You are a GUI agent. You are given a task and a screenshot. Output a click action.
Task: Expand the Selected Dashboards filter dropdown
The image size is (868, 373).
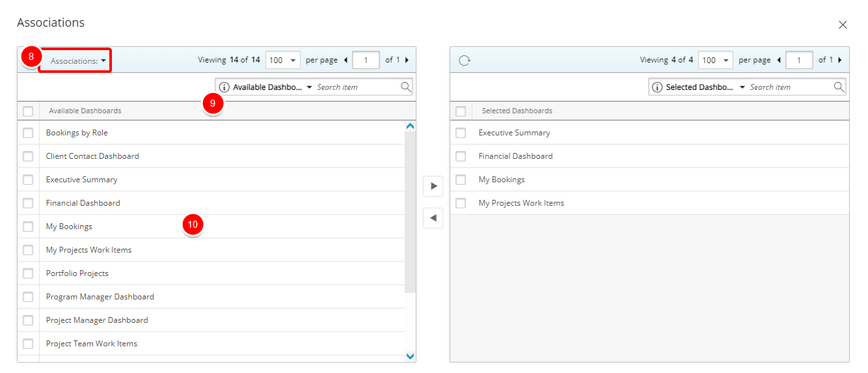point(742,87)
